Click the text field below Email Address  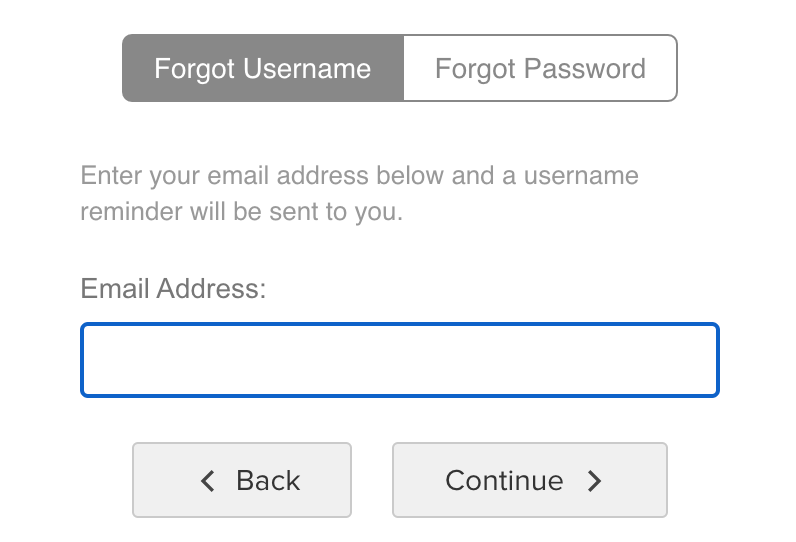tap(399, 360)
